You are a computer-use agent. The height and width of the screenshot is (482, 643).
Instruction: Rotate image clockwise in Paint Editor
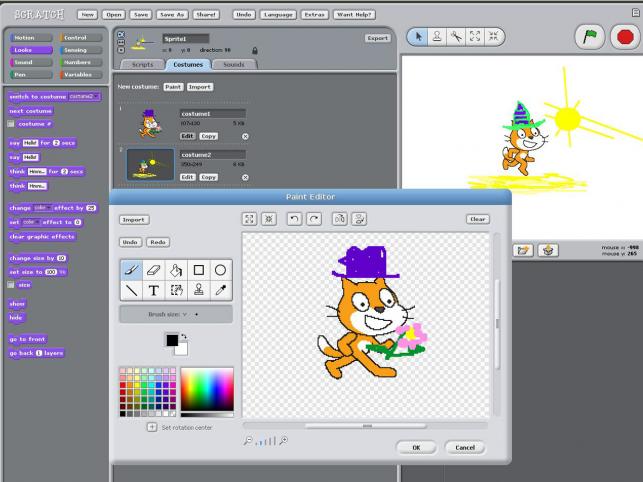point(314,219)
